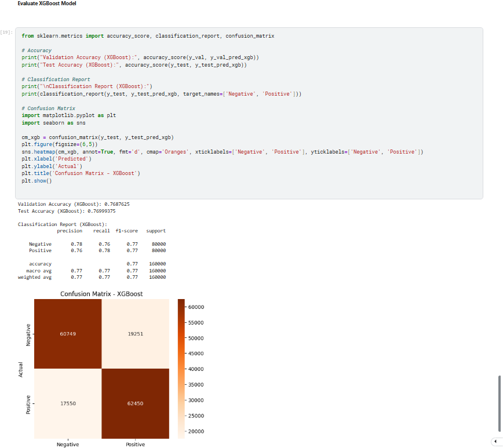Screen dimensions: 503x448
Task: Click the "Negative" row label in the classification report
Action: click(40, 244)
